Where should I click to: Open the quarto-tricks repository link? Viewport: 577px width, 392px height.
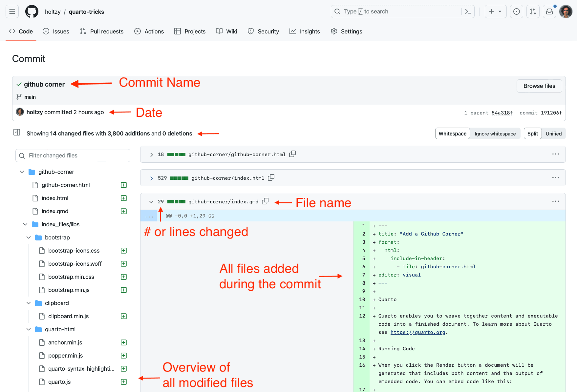click(x=86, y=12)
